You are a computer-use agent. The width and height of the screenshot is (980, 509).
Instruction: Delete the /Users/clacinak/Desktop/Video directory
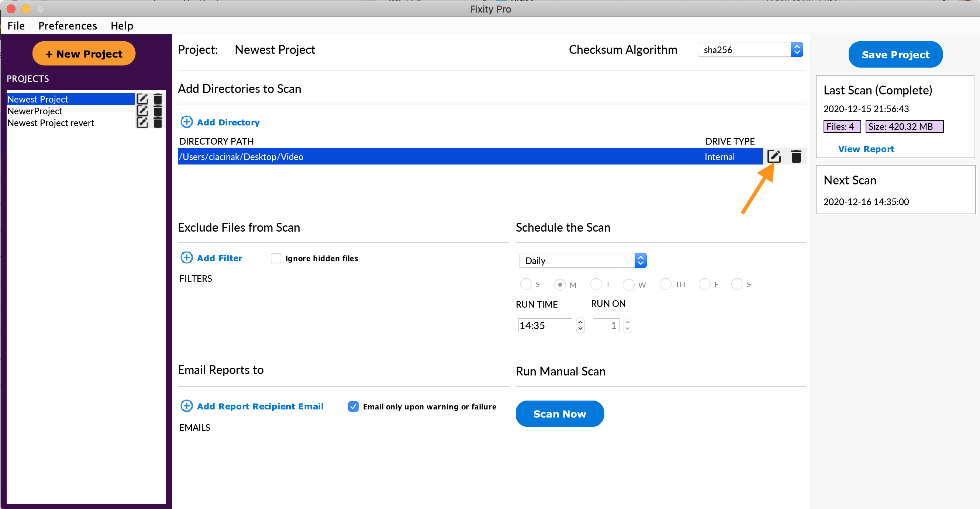tap(796, 156)
